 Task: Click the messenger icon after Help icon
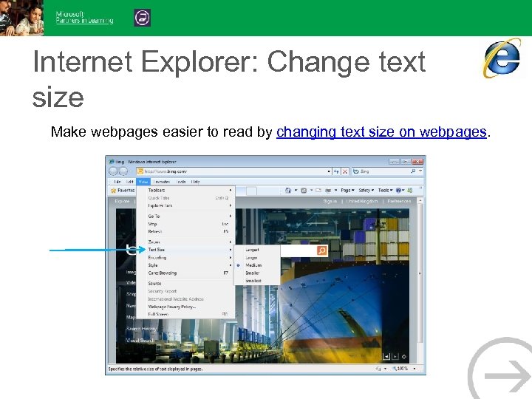[x=409, y=191]
